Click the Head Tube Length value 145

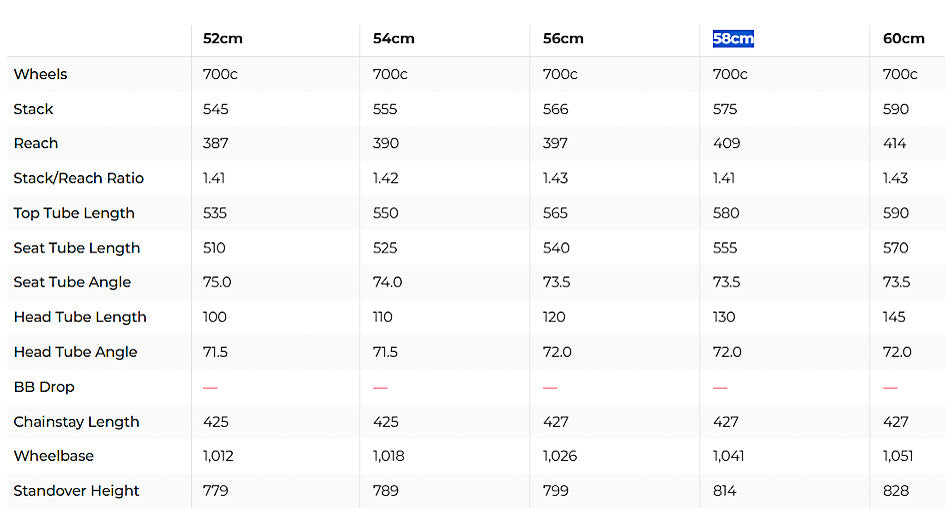pos(894,317)
